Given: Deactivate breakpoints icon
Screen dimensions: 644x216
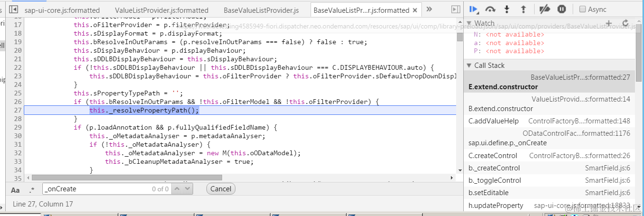Looking at the screenshot, I should point(545,9).
